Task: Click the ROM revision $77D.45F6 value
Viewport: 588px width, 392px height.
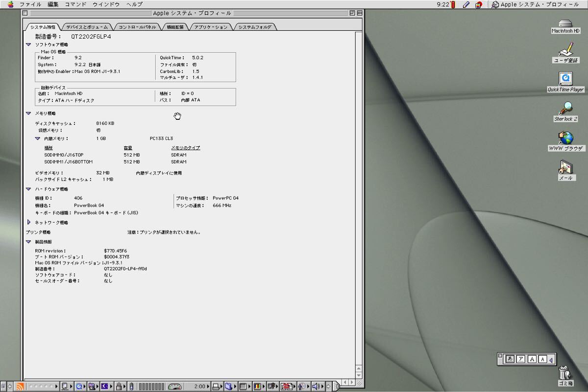Action: point(116,251)
